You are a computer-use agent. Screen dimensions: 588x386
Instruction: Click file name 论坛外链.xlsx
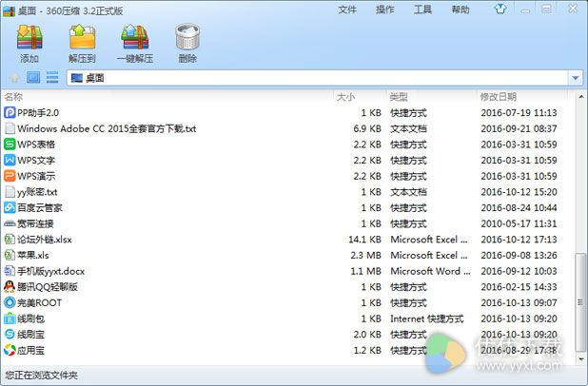(x=45, y=240)
